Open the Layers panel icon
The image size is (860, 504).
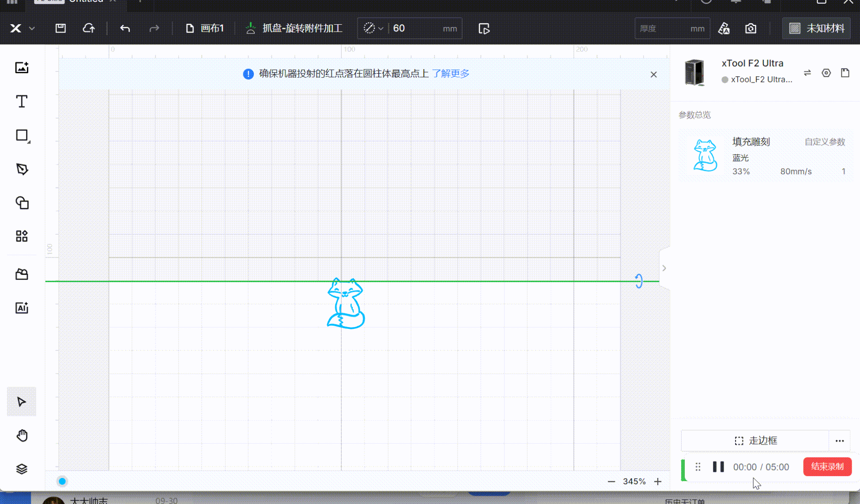(21, 469)
